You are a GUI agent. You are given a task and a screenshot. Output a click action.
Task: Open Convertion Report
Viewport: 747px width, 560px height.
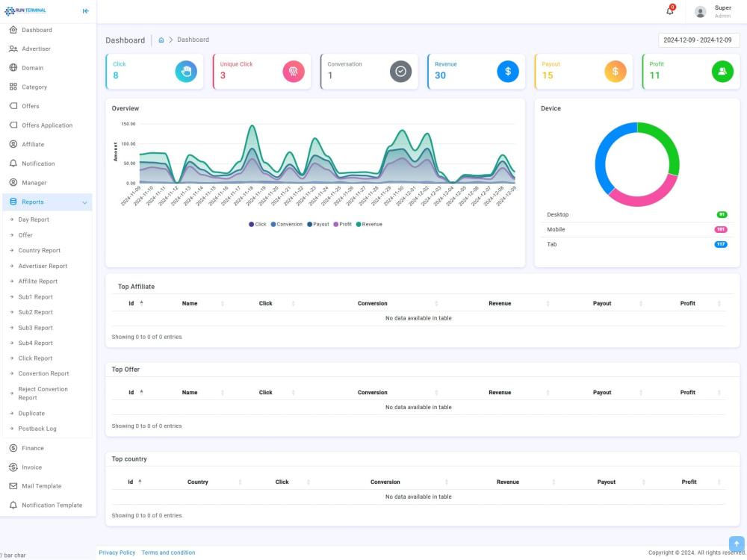click(x=43, y=374)
